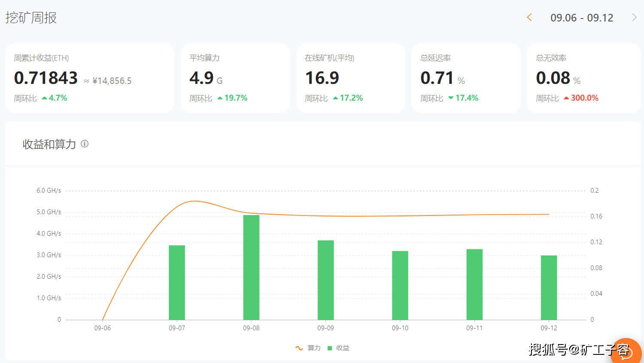
Task: Toggle 算力 series in chart legend
Action: coord(308,348)
